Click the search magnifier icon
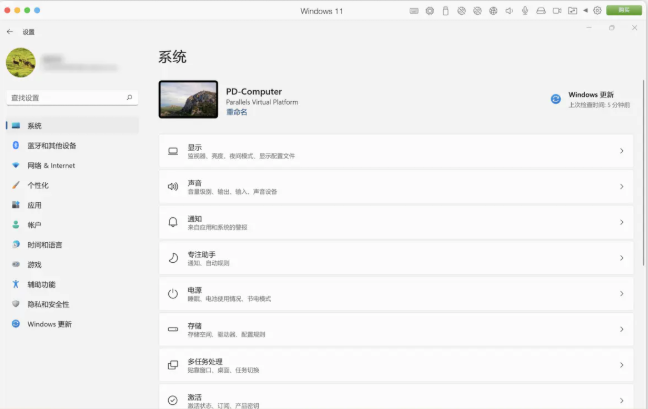 tap(129, 97)
